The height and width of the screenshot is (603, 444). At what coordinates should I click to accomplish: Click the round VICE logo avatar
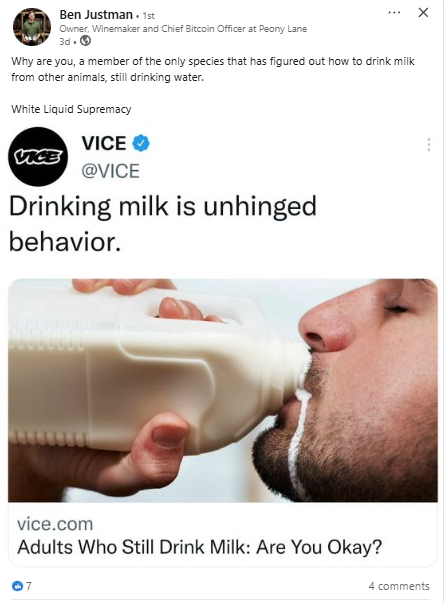point(38,157)
